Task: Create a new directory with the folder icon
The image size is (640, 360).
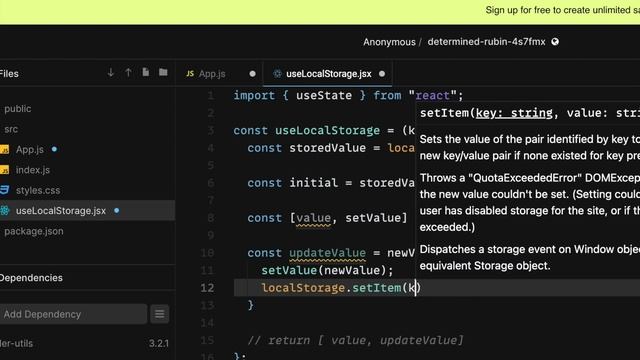Action: pos(163,72)
